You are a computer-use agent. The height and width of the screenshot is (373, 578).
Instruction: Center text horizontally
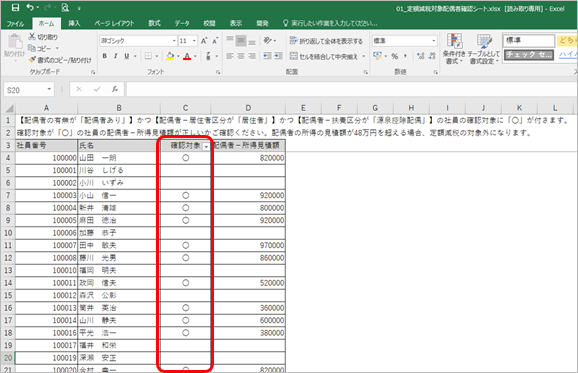241,56
